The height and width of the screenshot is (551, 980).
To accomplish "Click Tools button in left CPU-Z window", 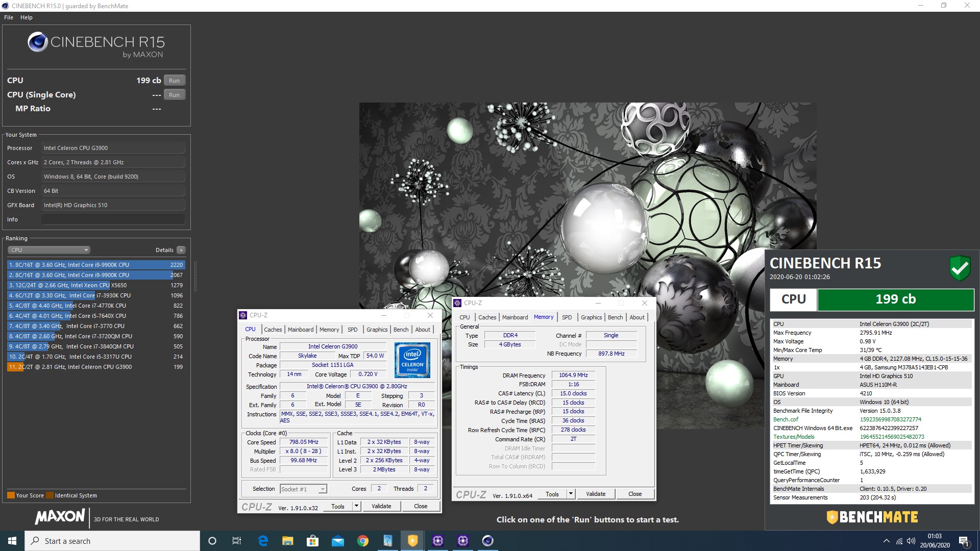I will 338,507.
